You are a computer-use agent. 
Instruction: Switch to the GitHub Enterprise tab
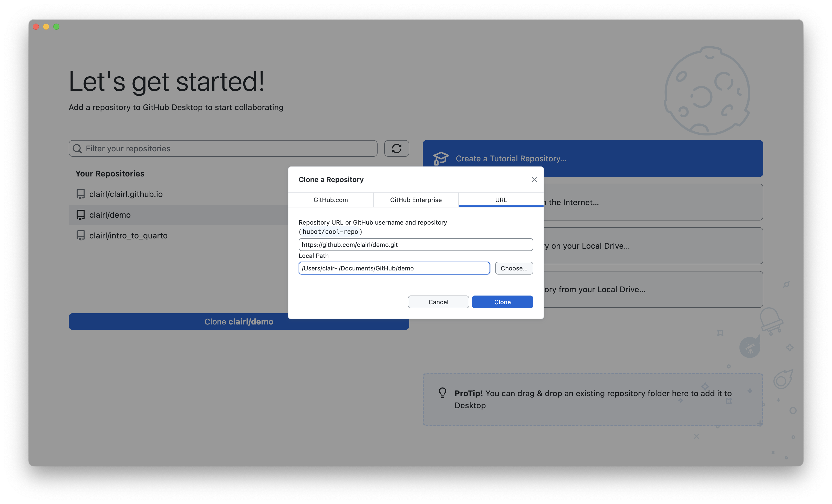click(x=416, y=200)
